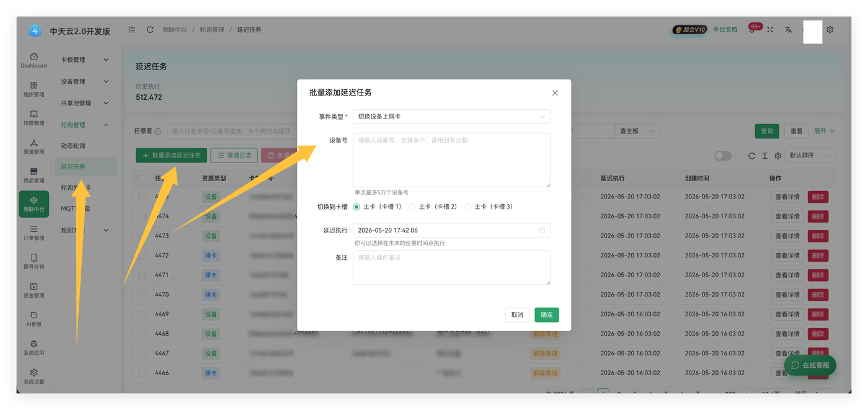
Task: Refresh the table with the reload icon
Action: [x=751, y=156]
